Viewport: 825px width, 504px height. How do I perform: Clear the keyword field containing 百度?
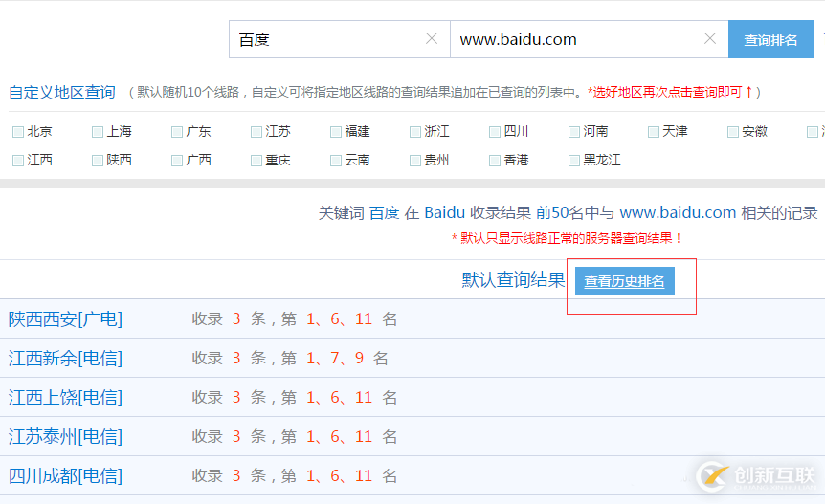(432, 39)
